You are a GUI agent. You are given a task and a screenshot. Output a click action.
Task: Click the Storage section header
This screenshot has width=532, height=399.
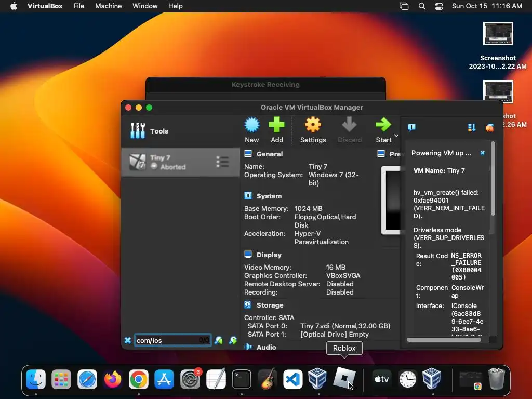point(270,305)
